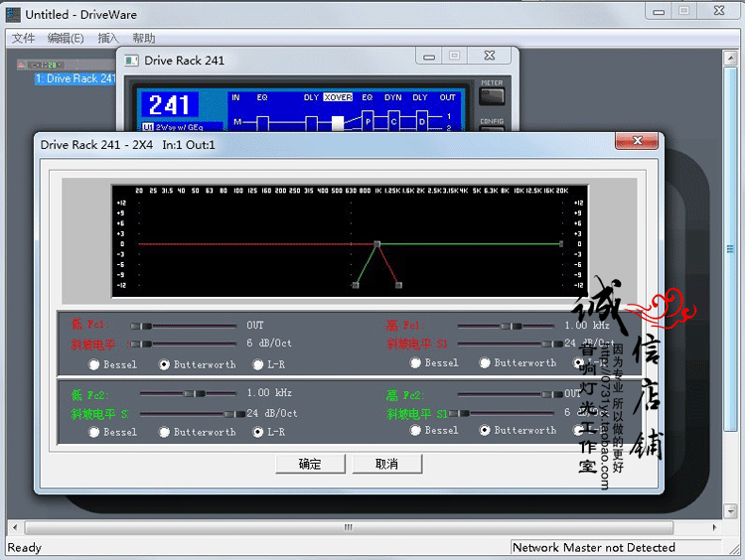
Task: Select Butterworth for red low Fc1 filter
Action: click(164, 364)
